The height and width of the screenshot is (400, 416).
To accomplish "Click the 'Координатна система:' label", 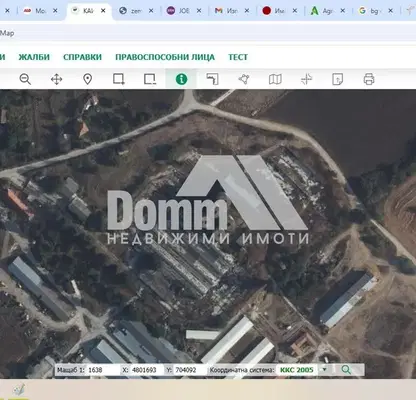I will pyautogui.click(x=242, y=370).
